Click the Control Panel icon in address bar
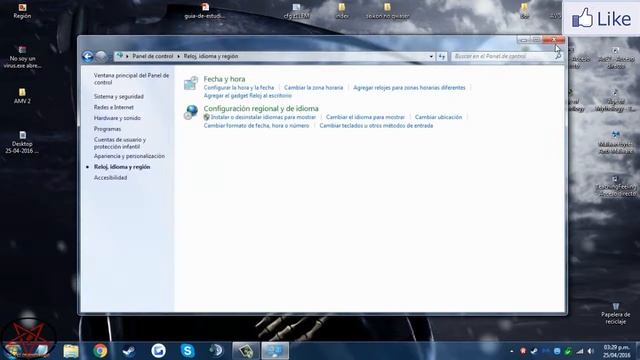This screenshot has width=640, height=360. 120,56
